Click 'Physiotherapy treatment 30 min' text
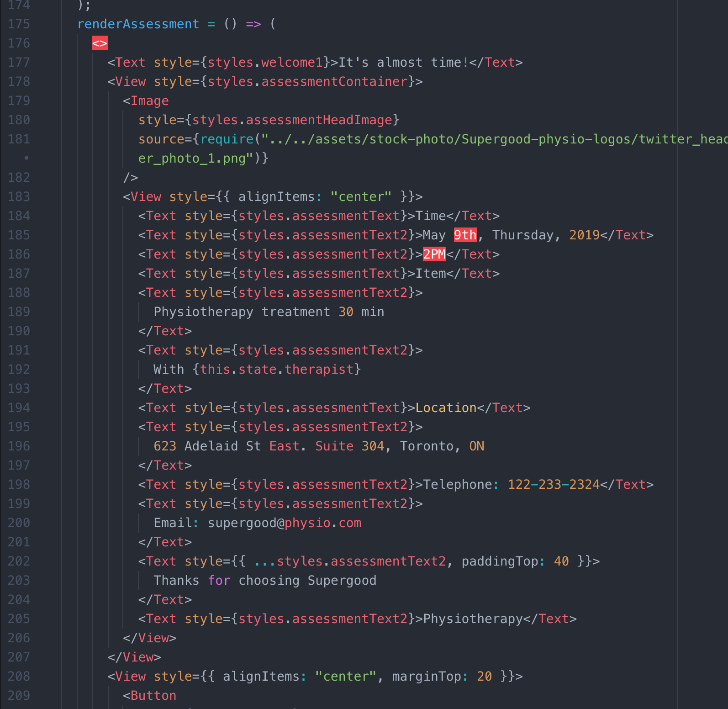Viewport: 728px width, 709px height. [269, 312]
